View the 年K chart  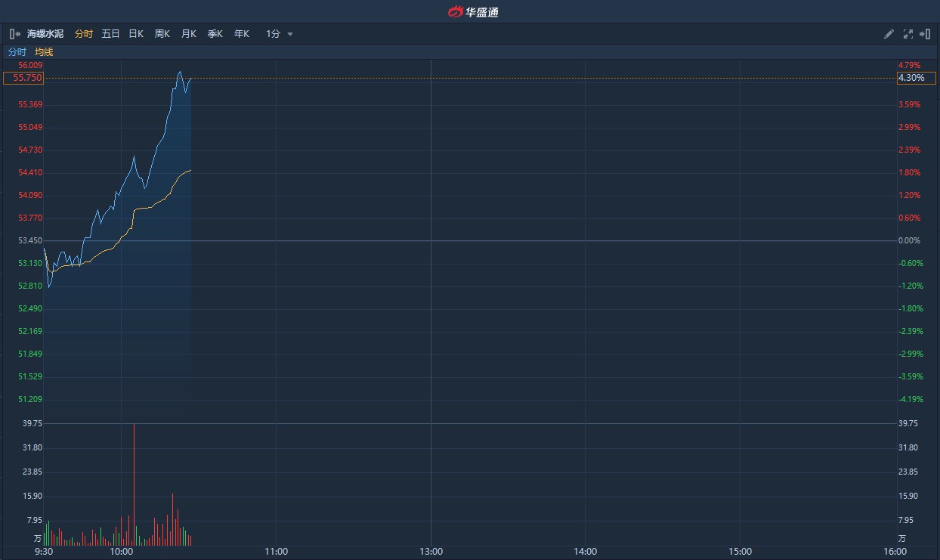coord(242,34)
